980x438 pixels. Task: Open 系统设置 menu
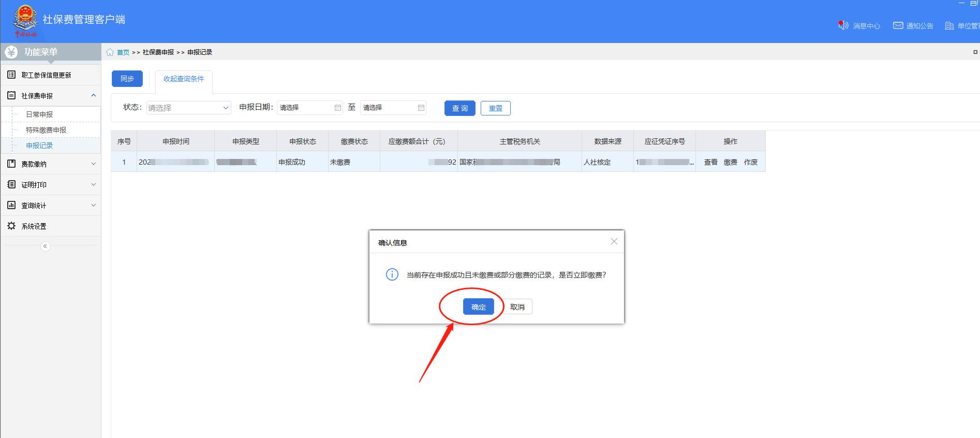[x=51, y=226]
